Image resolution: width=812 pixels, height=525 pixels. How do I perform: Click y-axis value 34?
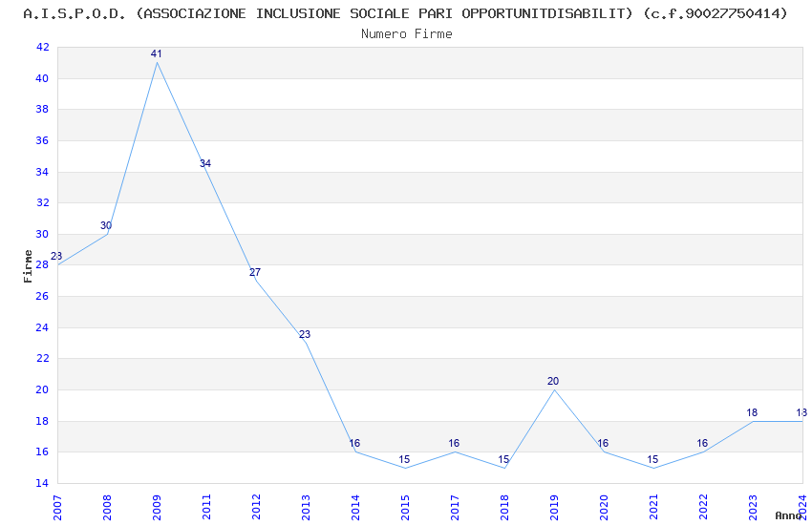click(x=42, y=172)
